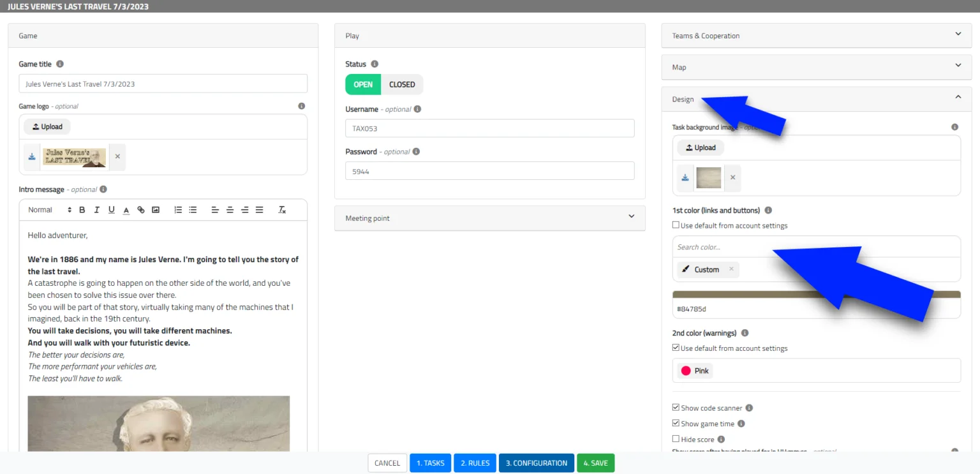
Task: Go to step 3. CONFIGURATION
Action: coord(537,463)
